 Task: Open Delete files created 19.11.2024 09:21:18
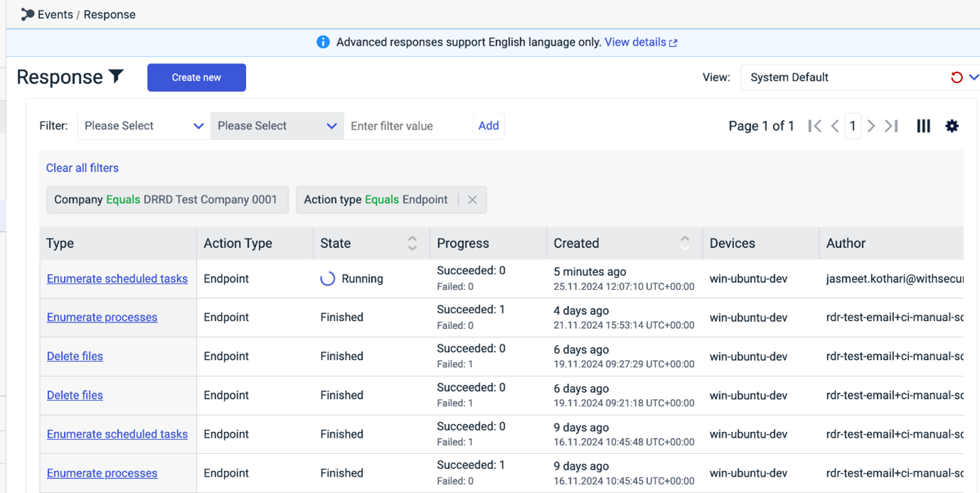click(75, 395)
